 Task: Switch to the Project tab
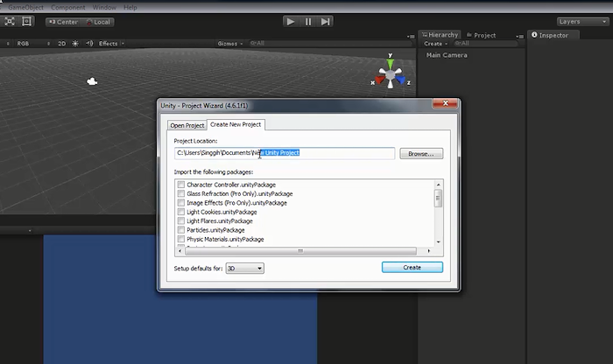pyautogui.click(x=482, y=35)
